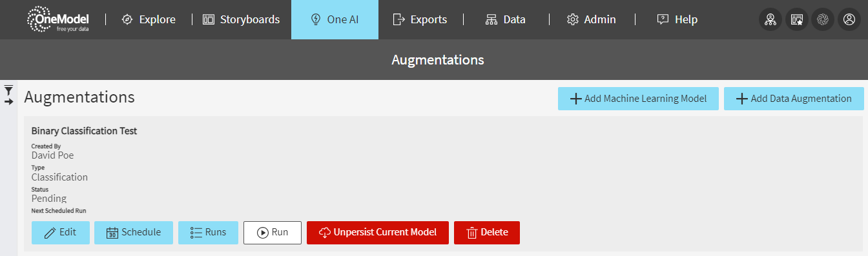868x256 pixels.
Task: Open the Exports section
Action: click(x=420, y=19)
